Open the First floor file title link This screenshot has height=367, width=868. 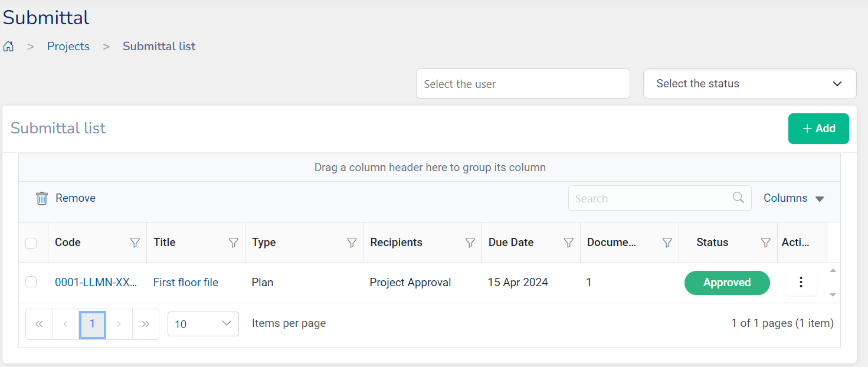coord(186,283)
